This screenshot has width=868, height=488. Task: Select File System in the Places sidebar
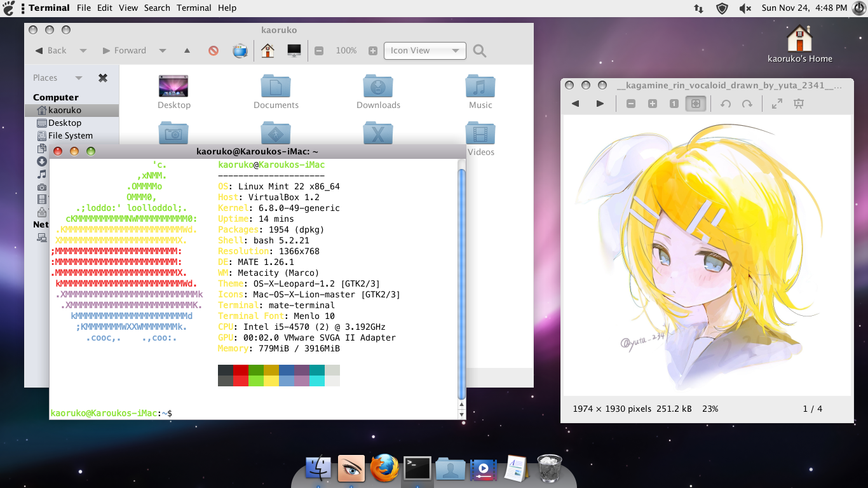point(72,136)
